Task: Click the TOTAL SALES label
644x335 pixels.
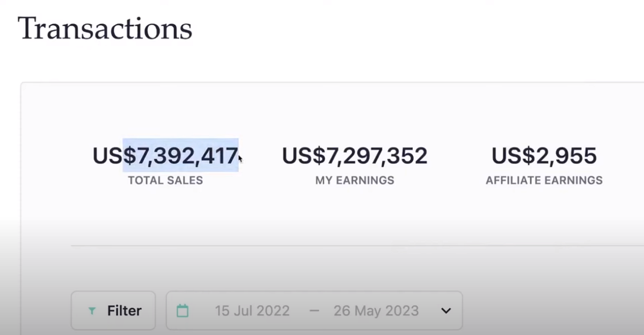Action: click(x=165, y=181)
